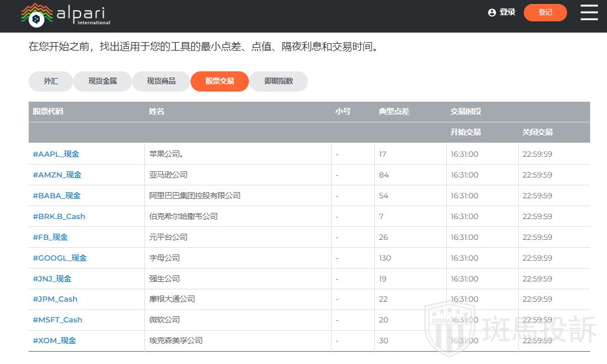
Task: Open the #AAPL_现金 link
Action: [x=56, y=154]
